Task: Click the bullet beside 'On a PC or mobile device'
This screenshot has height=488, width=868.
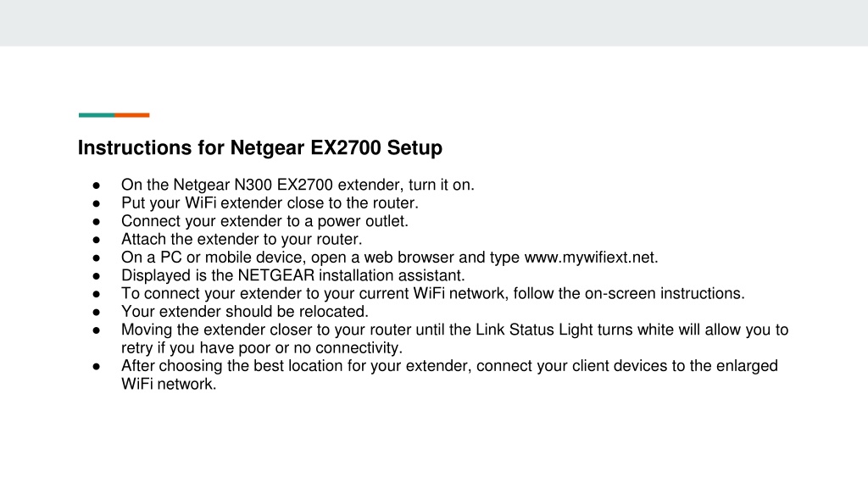Action: (97, 258)
